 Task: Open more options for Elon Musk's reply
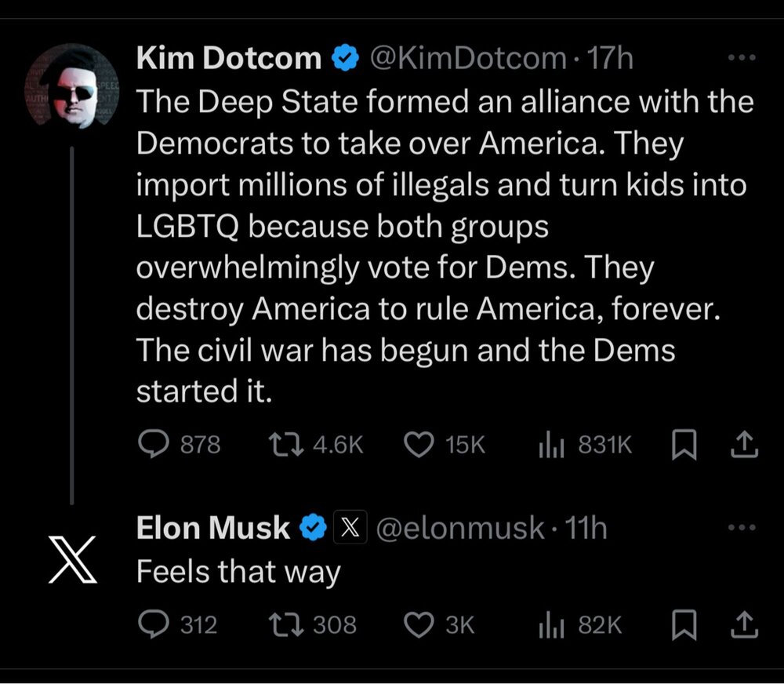pos(741,528)
